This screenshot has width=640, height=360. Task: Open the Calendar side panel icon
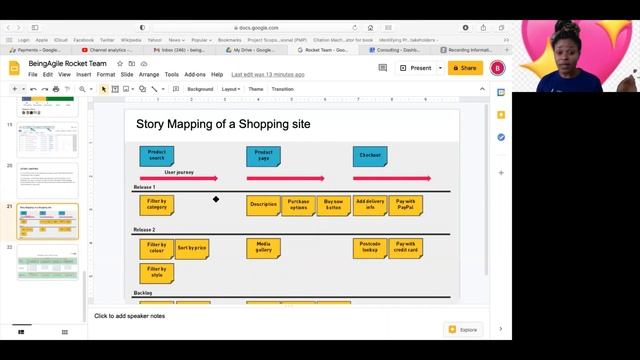pyautogui.click(x=501, y=93)
